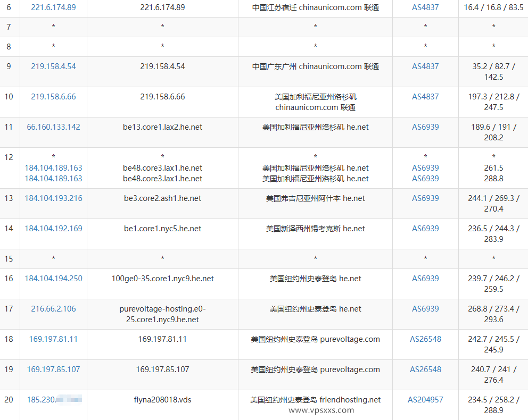Open the AS4837 link in hop 6 row

[425, 7]
